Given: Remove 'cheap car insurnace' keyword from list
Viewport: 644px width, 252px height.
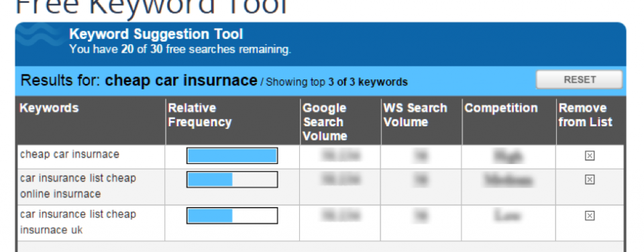Looking at the screenshot, I should coord(590,156).
